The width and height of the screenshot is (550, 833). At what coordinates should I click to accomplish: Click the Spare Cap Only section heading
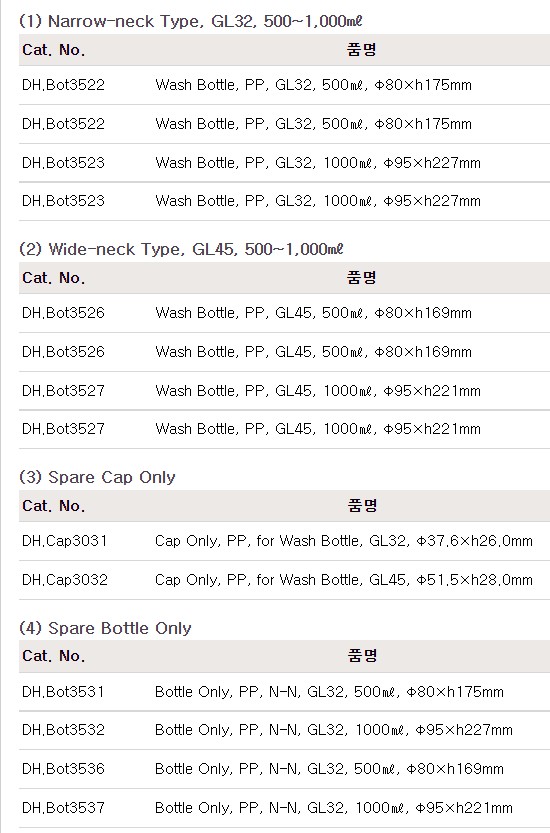point(97,477)
